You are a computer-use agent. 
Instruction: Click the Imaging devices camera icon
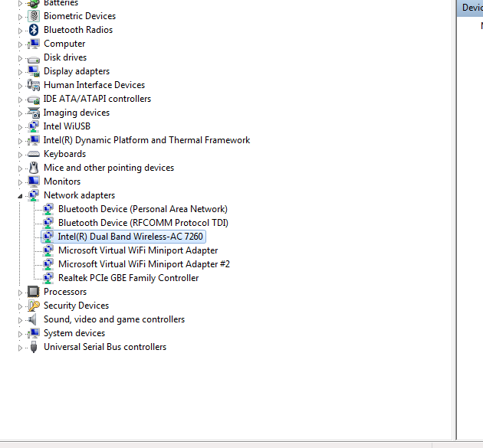(34, 113)
